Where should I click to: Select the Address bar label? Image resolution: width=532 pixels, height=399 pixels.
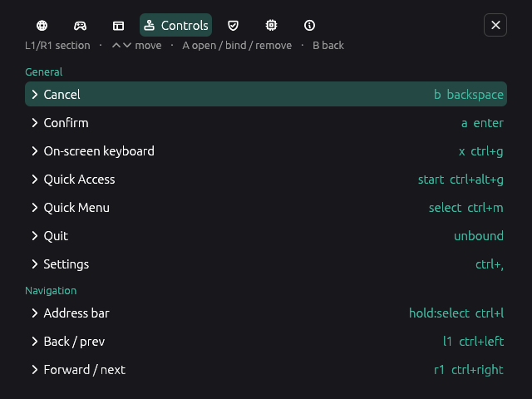coord(76,313)
